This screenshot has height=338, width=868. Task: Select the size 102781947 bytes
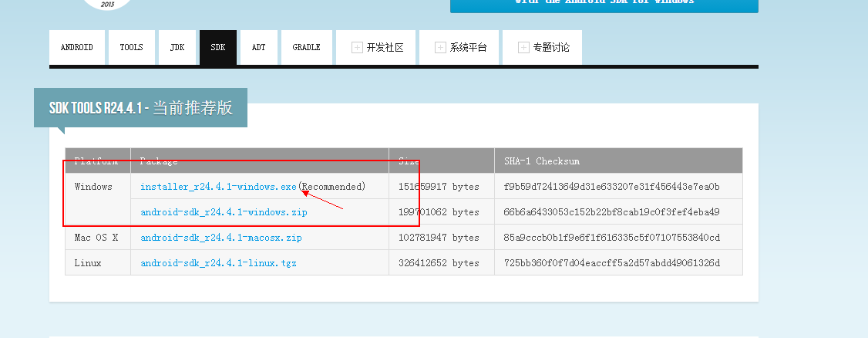(x=439, y=238)
